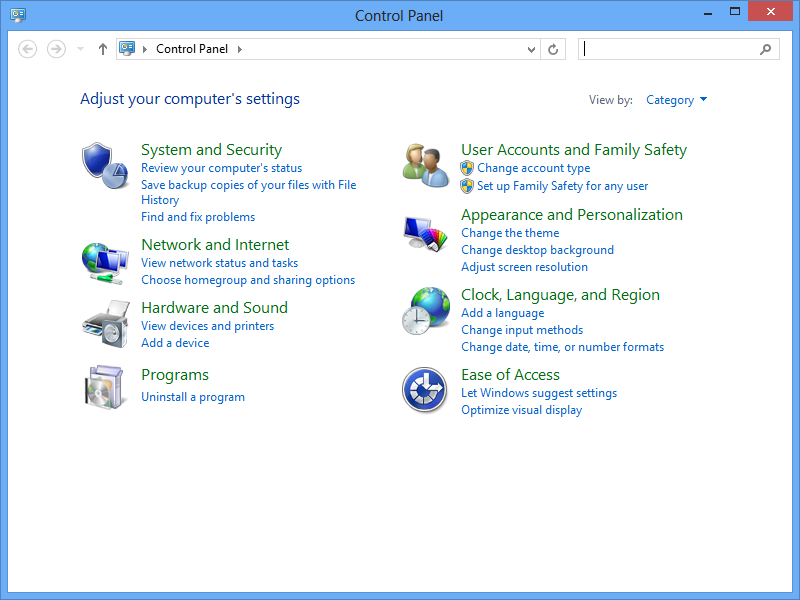The image size is (800, 600).
Task: Click the Clock, Language, and Region globe icon
Action: (426, 311)
